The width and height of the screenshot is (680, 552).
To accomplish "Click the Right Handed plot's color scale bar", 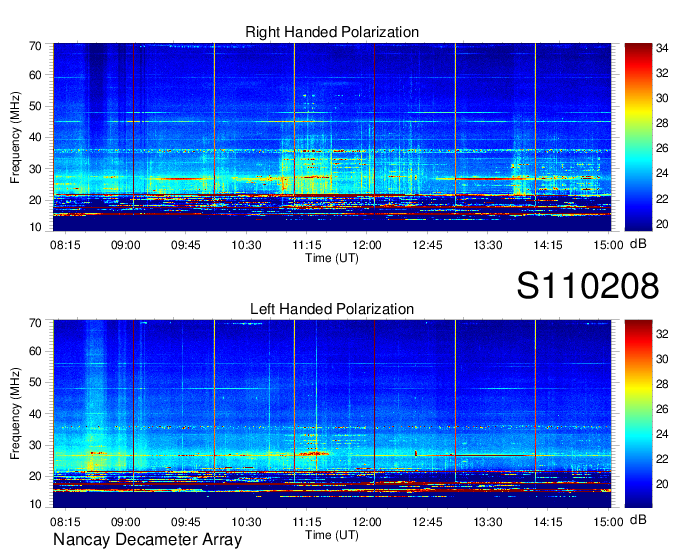I will 638,137.
